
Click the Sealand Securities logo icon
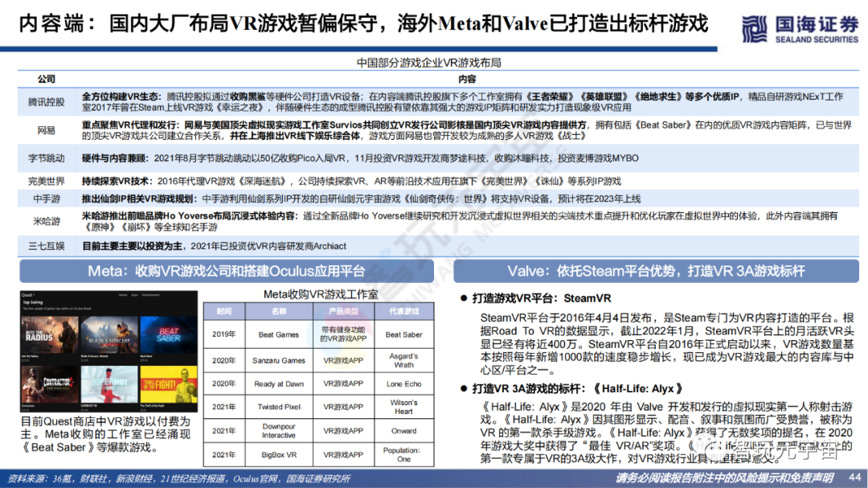tap(754, 29)
